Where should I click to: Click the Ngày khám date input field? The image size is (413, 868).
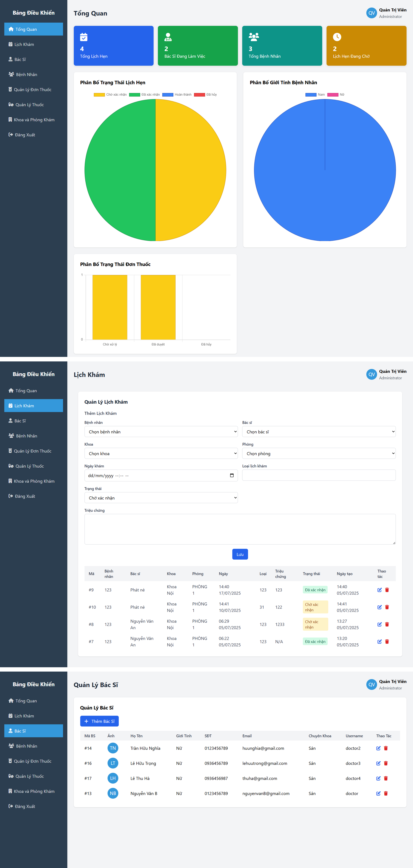161,475
